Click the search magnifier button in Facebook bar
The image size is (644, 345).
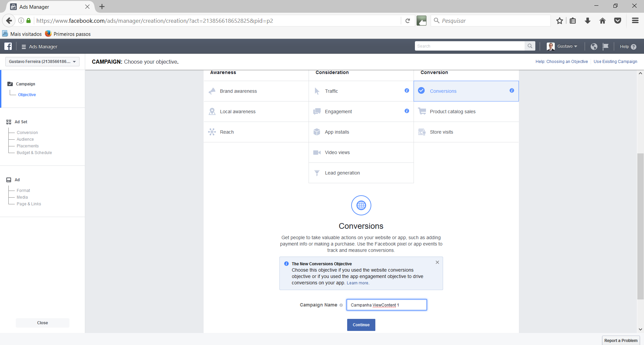click(x=530, y=46)
